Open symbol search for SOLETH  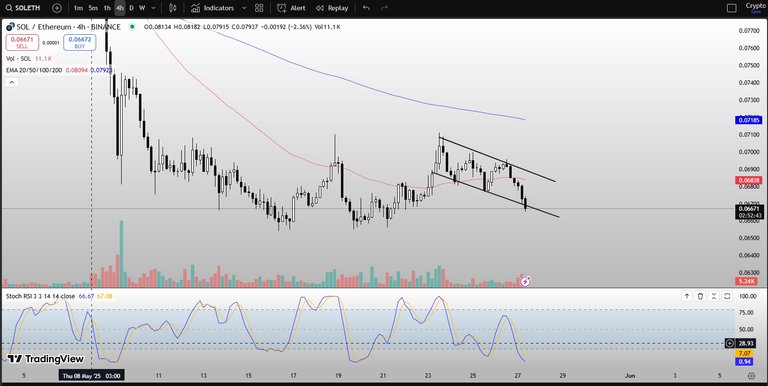(24, 8)
